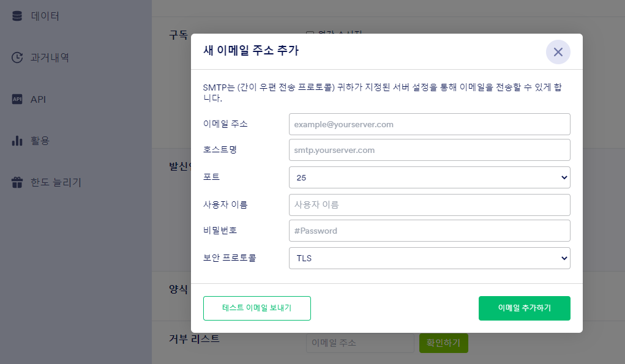625x364 pixels.
Task: Select the API sidebar menu item
Action: (x=38, y=99)
